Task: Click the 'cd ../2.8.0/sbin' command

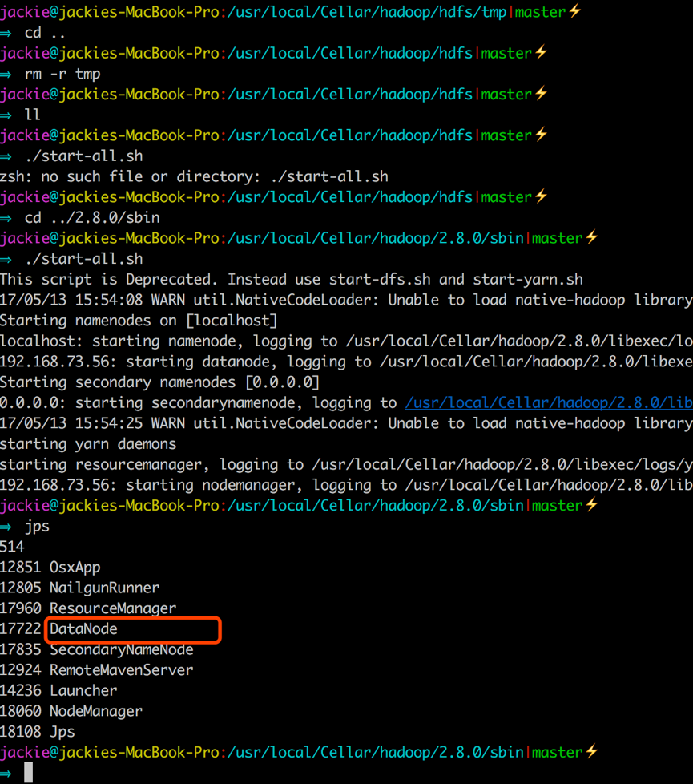Action: coord(92,218)
